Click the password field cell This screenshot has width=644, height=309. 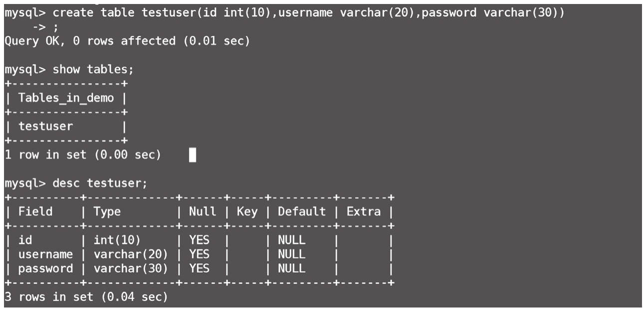click(45, 268)
